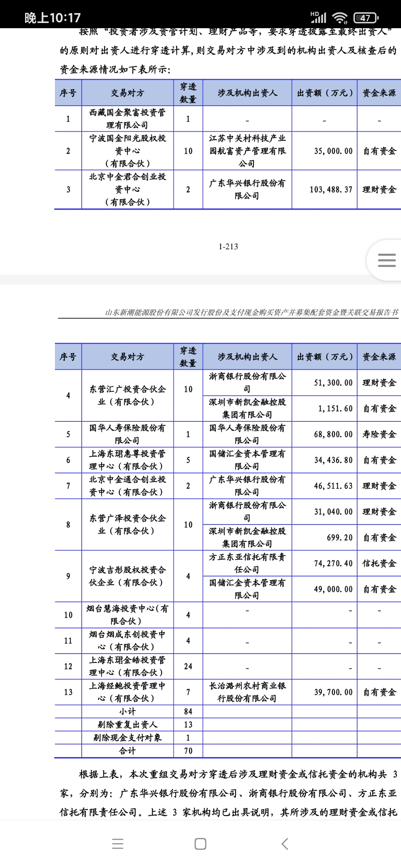Select cell 宁波吉彤股权投资合伙企业
The image size is (401, 868).
[127, 576]
